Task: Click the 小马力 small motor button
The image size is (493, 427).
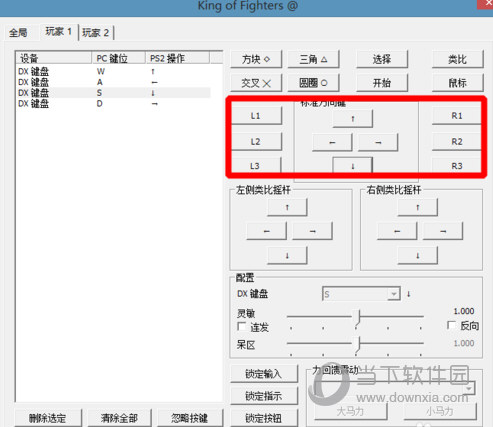Action: (x=440, y=411)
